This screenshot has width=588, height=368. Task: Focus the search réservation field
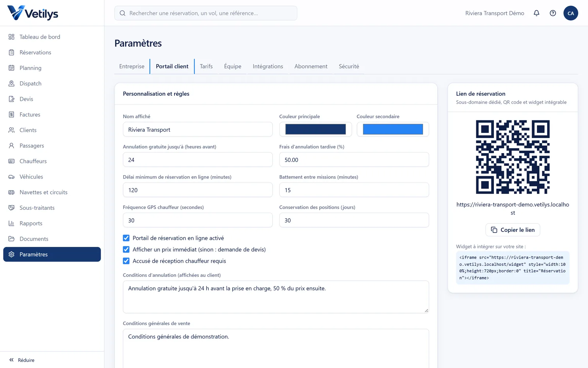(206, 13)
